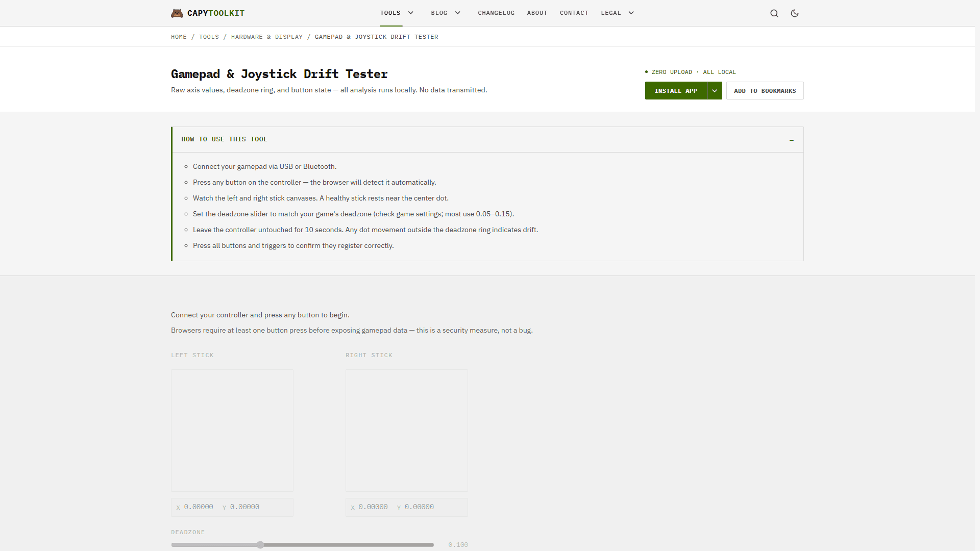Open Install App dropdown arrow
The width and height of the screenshot is (980, 551).
coord(715,91)
